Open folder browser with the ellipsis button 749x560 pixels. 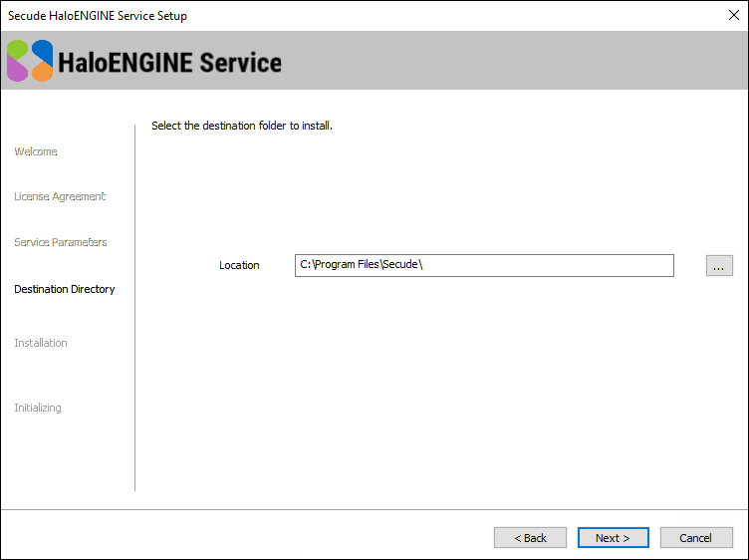coord(719,265)
